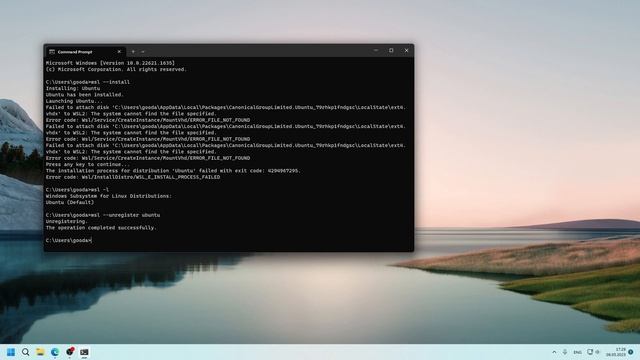Click the 'Unregistering.' output line

[x=67, y=222]
